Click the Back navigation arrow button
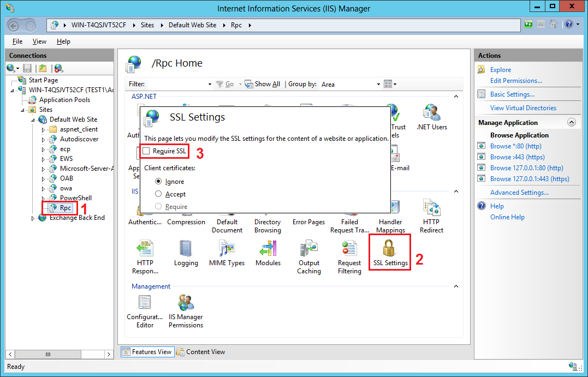 click(14, 26)
